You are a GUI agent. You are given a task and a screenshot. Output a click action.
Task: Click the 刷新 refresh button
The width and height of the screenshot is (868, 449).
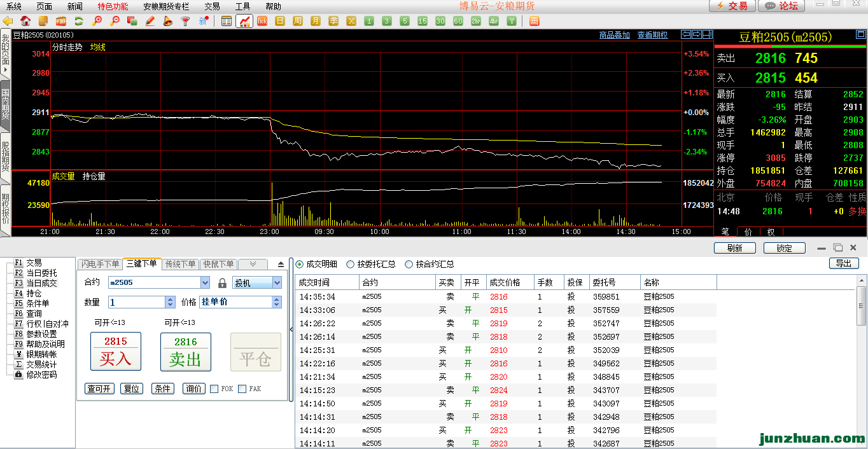(735, 248)
